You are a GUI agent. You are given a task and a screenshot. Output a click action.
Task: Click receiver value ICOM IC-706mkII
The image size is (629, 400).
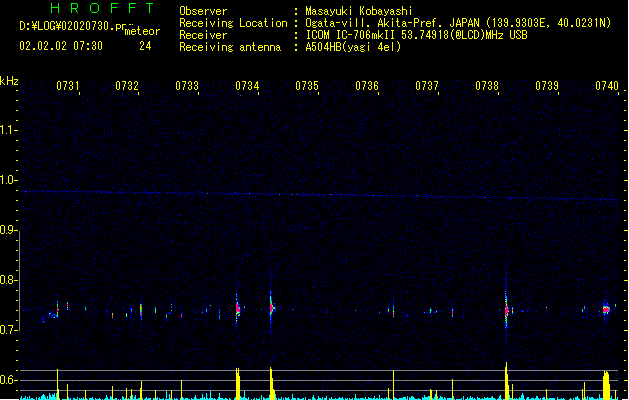coord(351,35)
